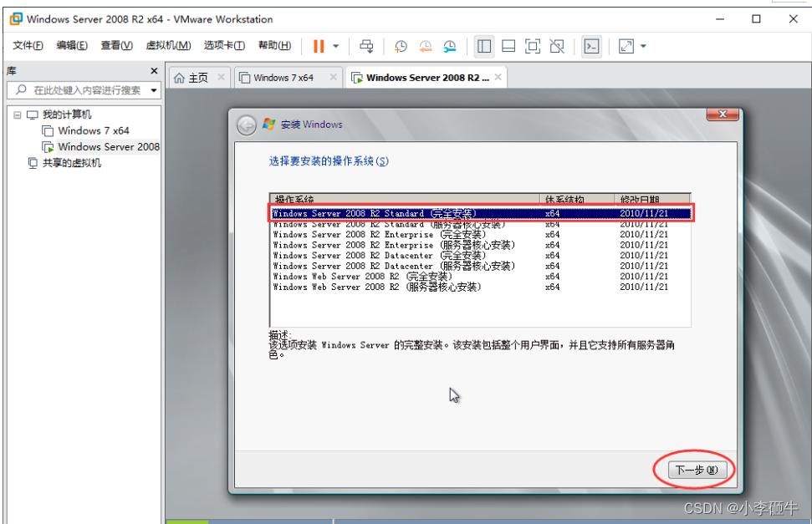Viewport: 812px width, 524px height.
Task: Toggle the thumbnail bar view
Action: [508, 46]
